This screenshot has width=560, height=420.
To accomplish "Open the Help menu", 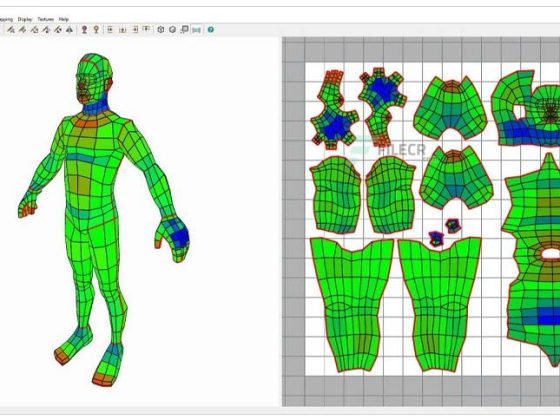I will coord(64,19).
